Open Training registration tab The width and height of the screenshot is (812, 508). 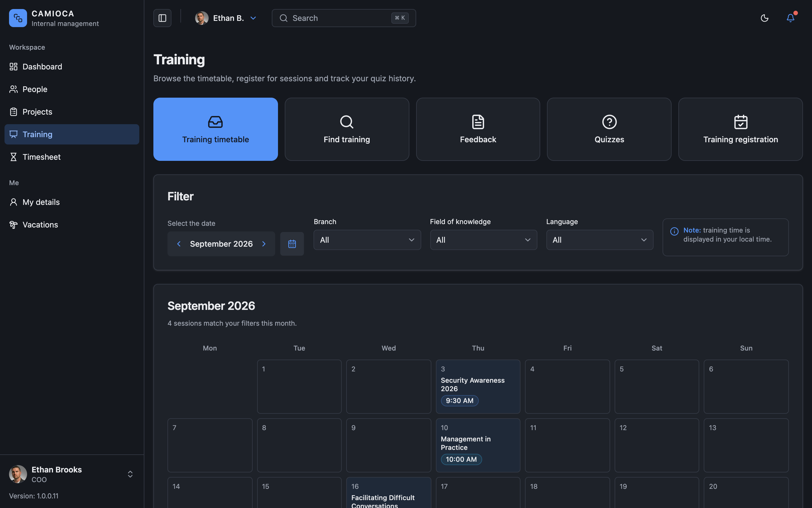[x=741, y=129]
